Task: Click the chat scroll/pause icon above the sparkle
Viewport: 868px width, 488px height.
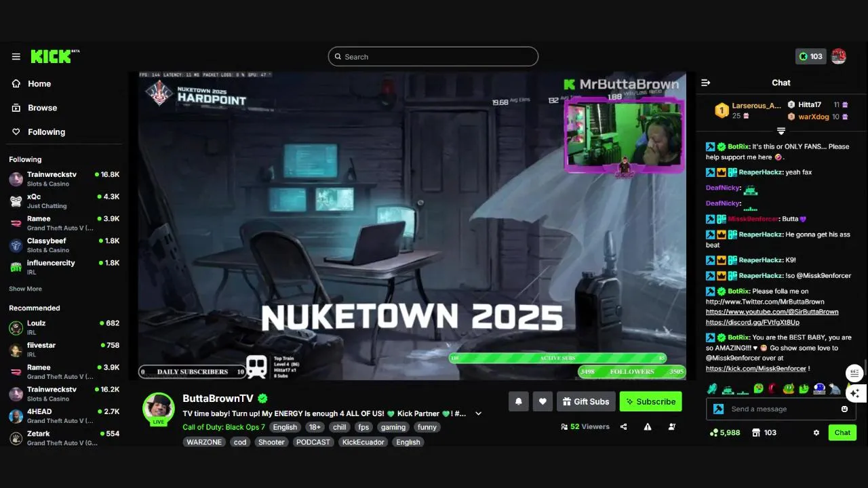Action: click(854, 372)
